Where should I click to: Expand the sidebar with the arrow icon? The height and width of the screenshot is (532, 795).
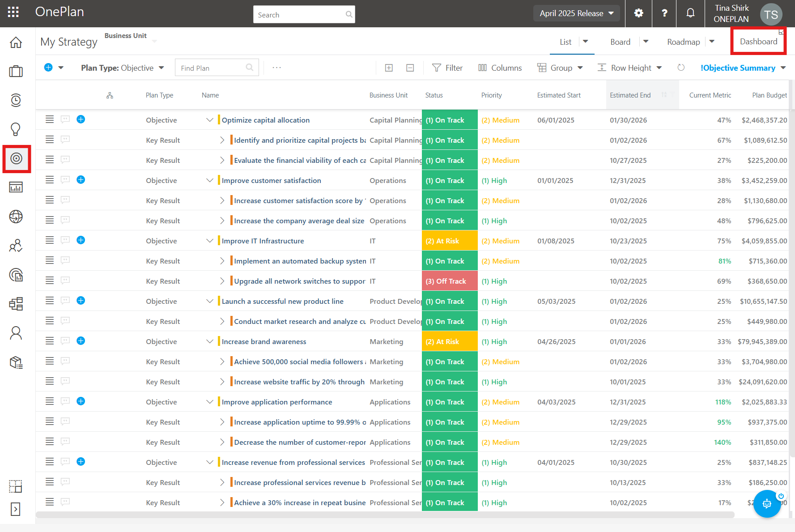[x=16, y=509]
